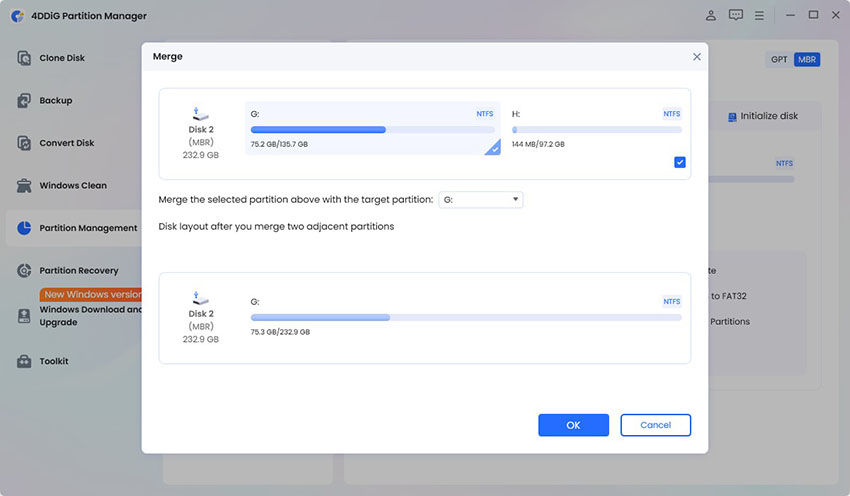Open the user account icon
The width and height of the screenshot is (850, 496).
click(711, 15)
